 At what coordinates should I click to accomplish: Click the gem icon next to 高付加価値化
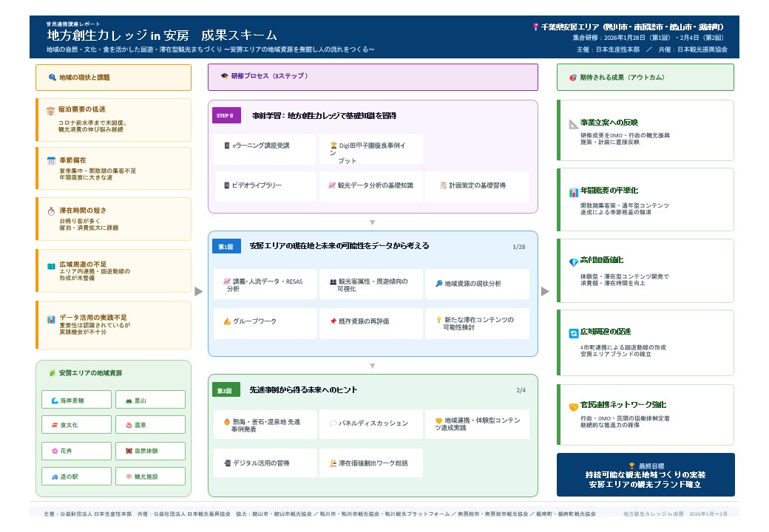click(574, 262)
